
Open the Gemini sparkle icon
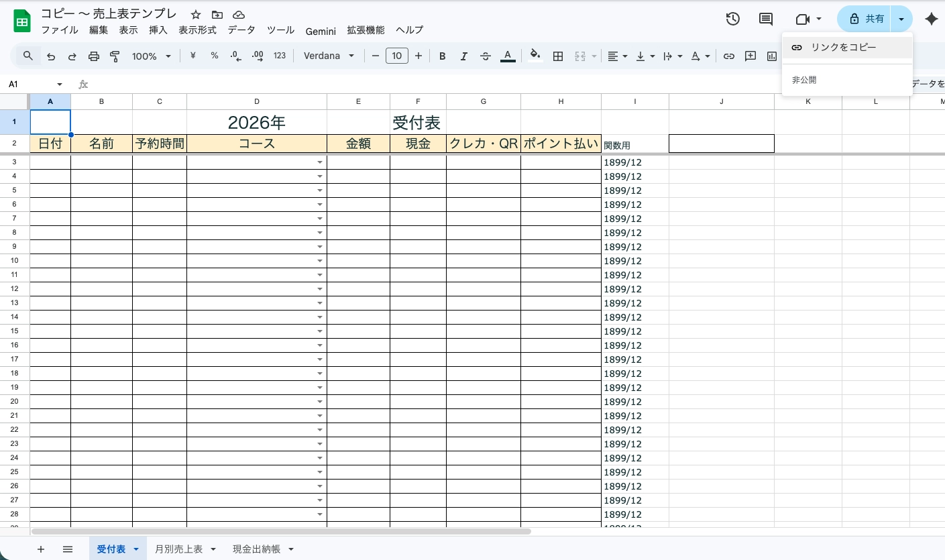tap(932, 19)
